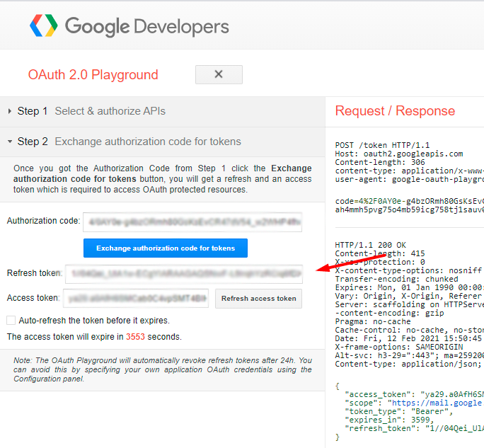Viewport: 484px width, 448px height.
Task: Click the X button beside OAuth 2.0 Playground
Action: tap(219, 74)
